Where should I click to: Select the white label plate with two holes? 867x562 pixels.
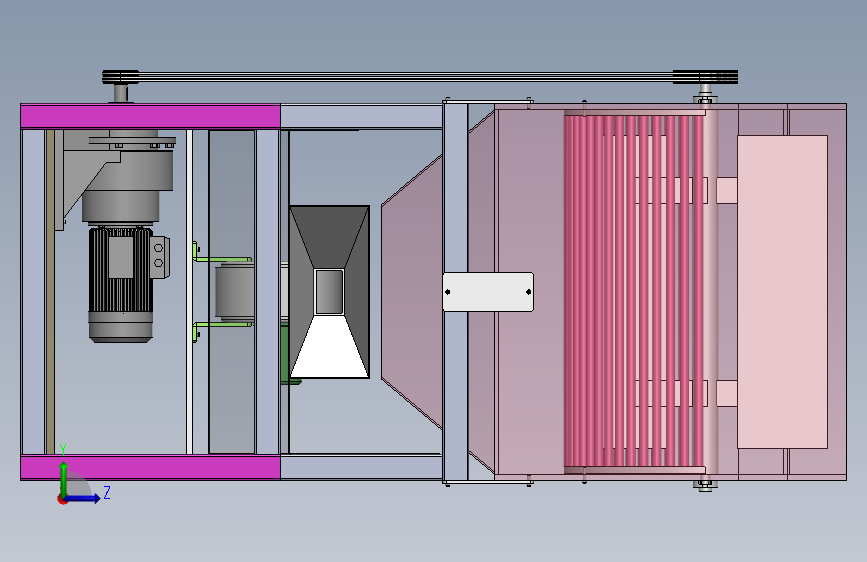point(488,292)
